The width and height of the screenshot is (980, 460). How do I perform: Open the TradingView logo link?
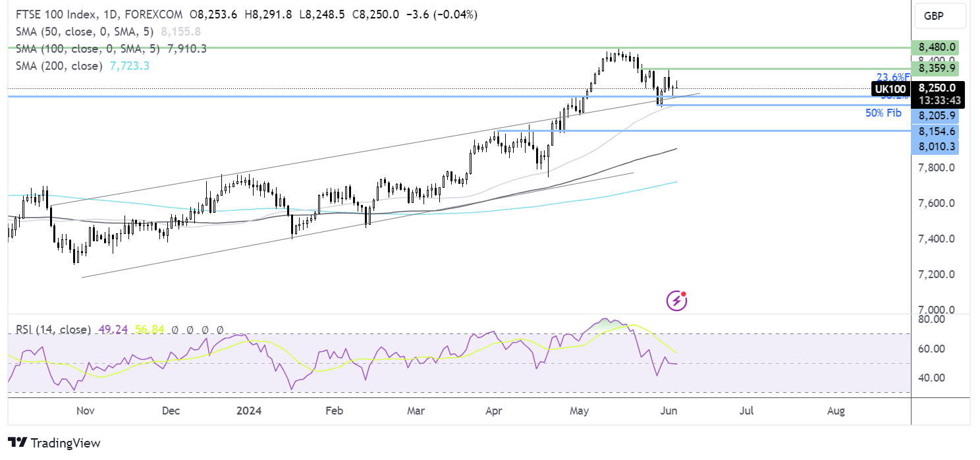54,443
